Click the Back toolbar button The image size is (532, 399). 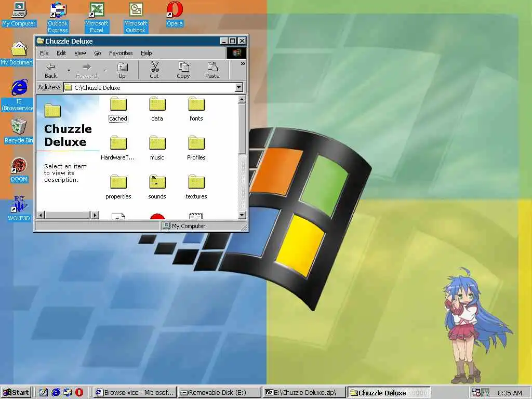coord(50,70)
